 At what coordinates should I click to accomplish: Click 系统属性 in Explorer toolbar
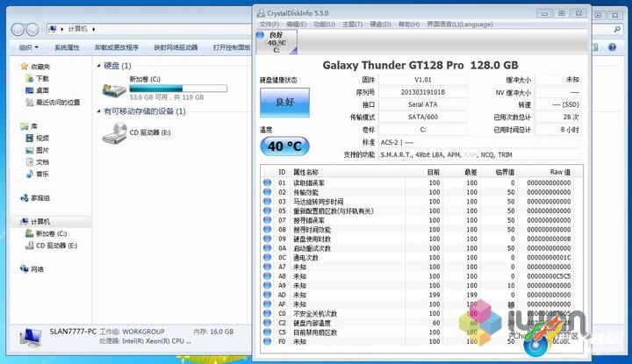pyautogui.click(x=67, y=47)
